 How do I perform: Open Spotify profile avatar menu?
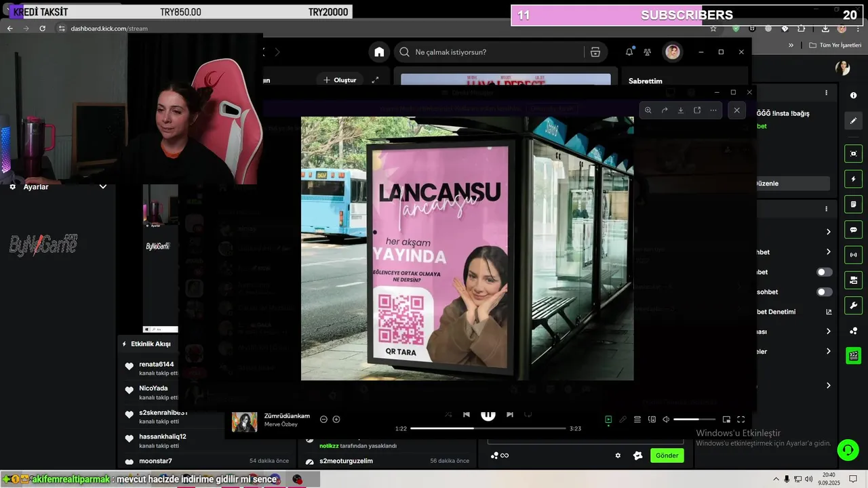point(673,52)
